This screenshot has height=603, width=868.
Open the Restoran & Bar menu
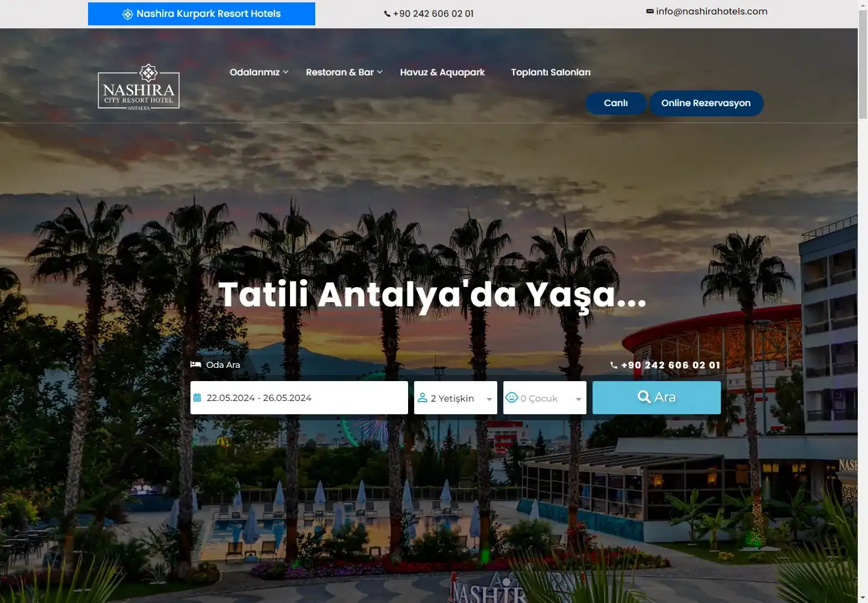pos(339,72)
